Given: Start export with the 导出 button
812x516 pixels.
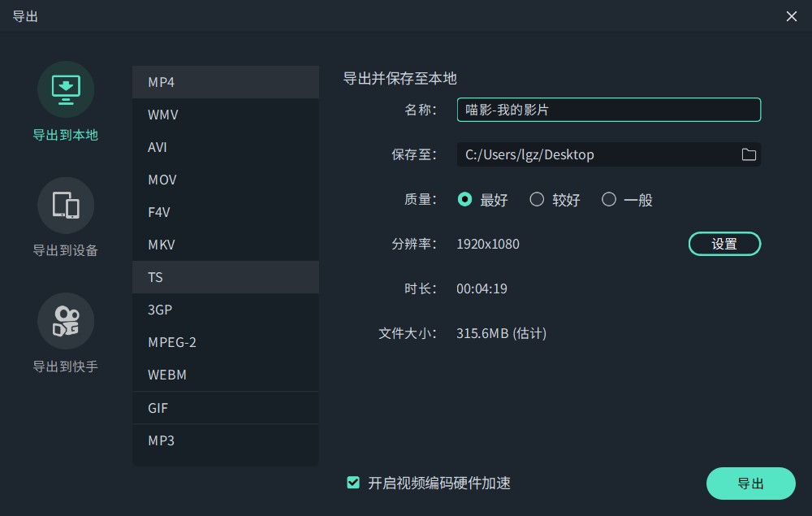Looking at the screenshot, I should [x=750, y=483].
